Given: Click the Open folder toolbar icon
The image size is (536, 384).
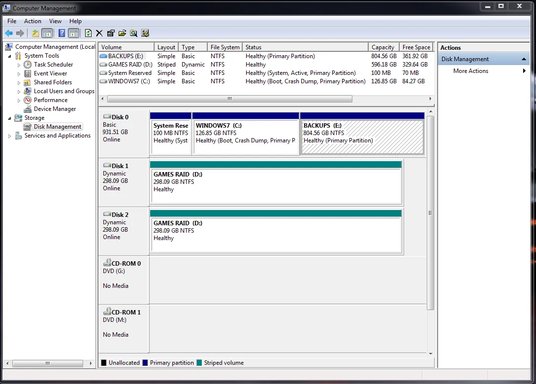Looking at the screenshot, I should click(122, 33).
